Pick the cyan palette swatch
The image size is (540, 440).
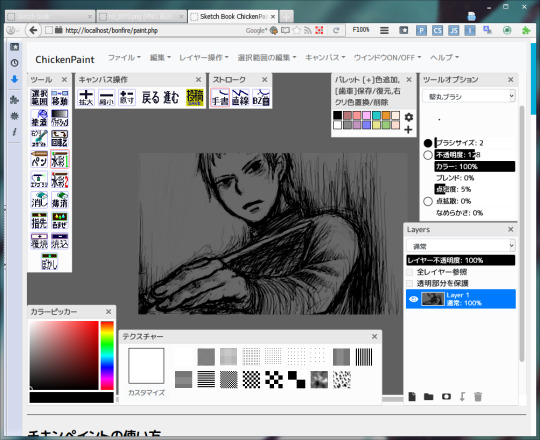tap(376, 115)
